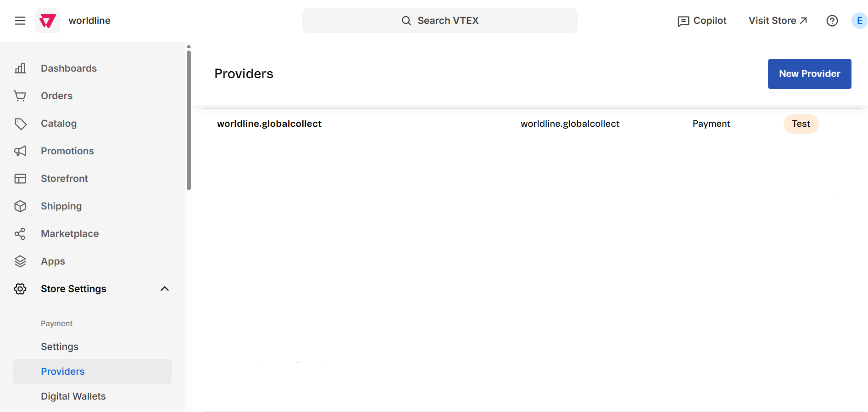The height and width of the screenshot is (412, 868).
Task: Click the Catalog tag icon
Action: 20,123
